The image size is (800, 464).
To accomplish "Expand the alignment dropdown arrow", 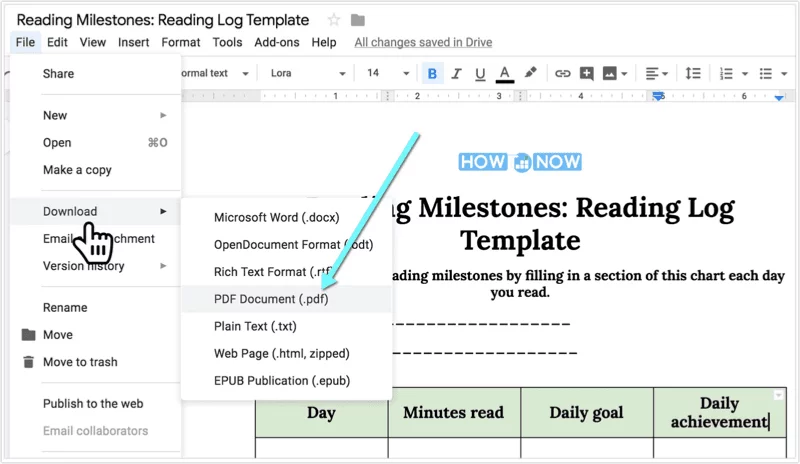I will click(x=665, y=74).
